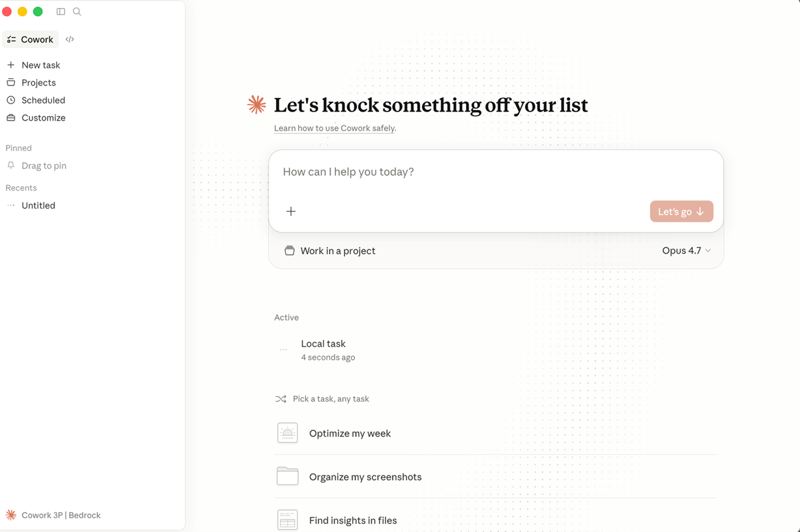Toggle the sidebar panel icon

(61, 11)
